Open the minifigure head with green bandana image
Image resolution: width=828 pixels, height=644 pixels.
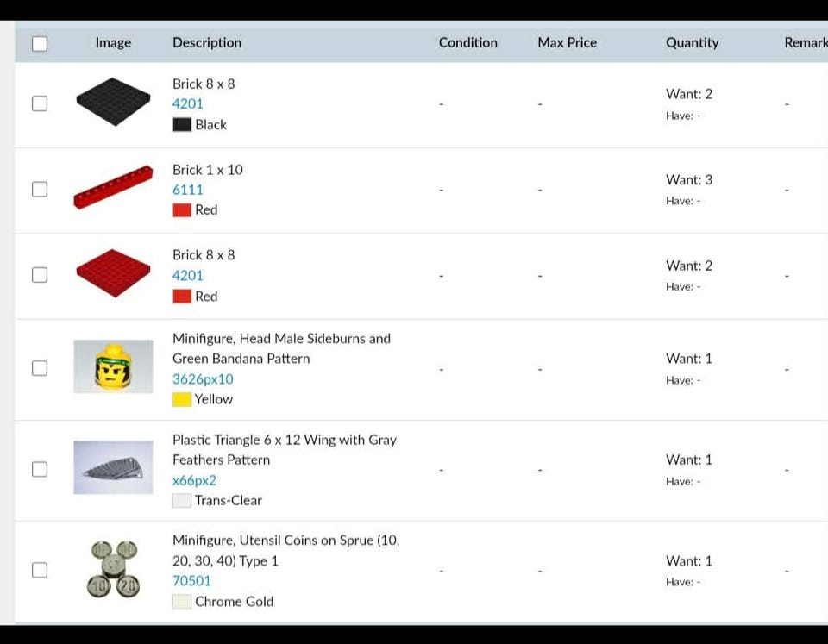tap(113, 366)
